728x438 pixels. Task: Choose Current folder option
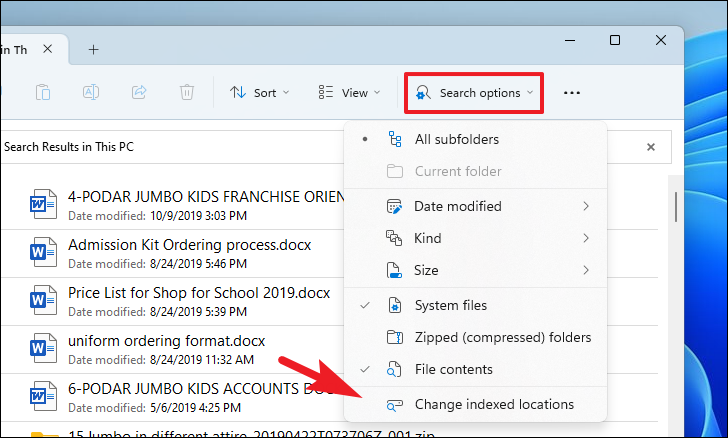coord(475,171)
